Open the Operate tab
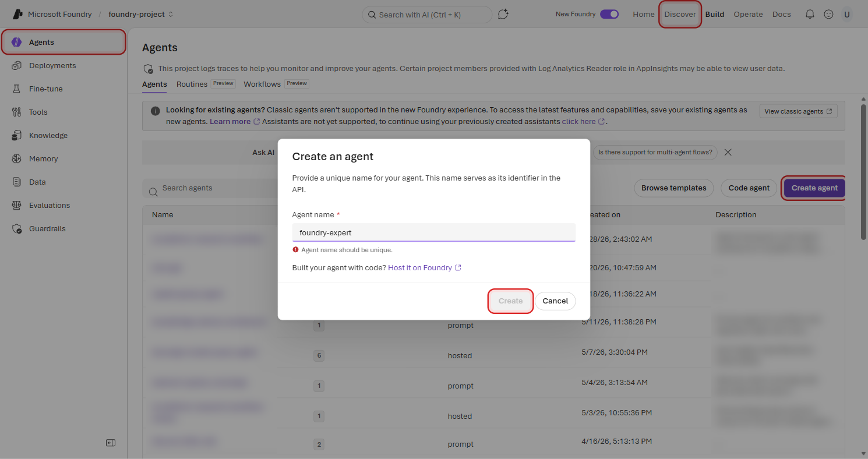The width and height of the screenshot is (868, 459). (x=748, y=14)
